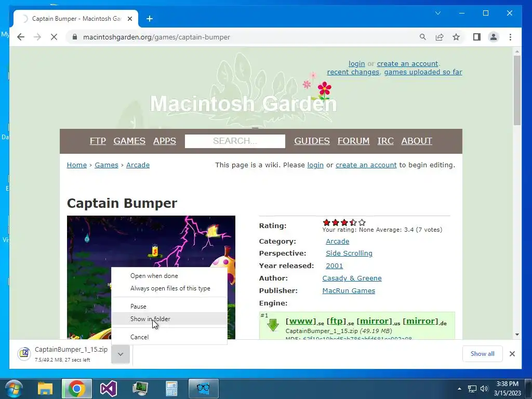This screenshot has width=532, height=399.
Task: Open the ABOUT navigation link
Action: pos(417,141)
